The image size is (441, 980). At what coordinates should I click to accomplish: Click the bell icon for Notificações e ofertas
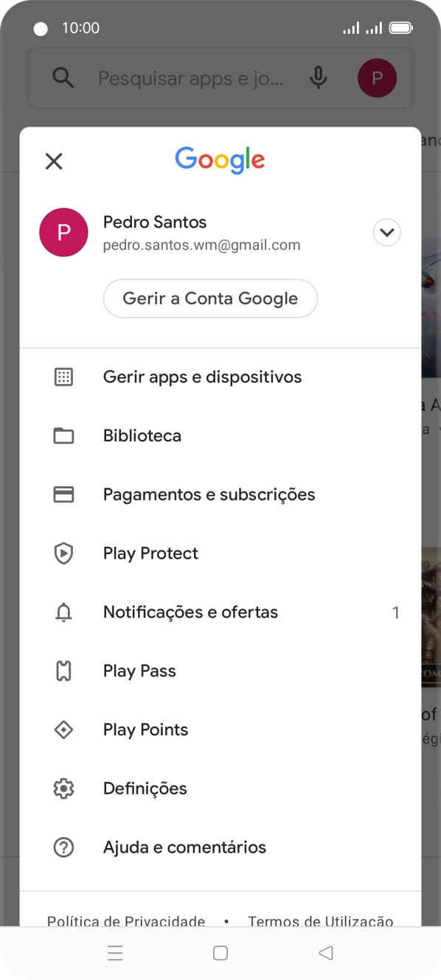[x=64, y=612]
